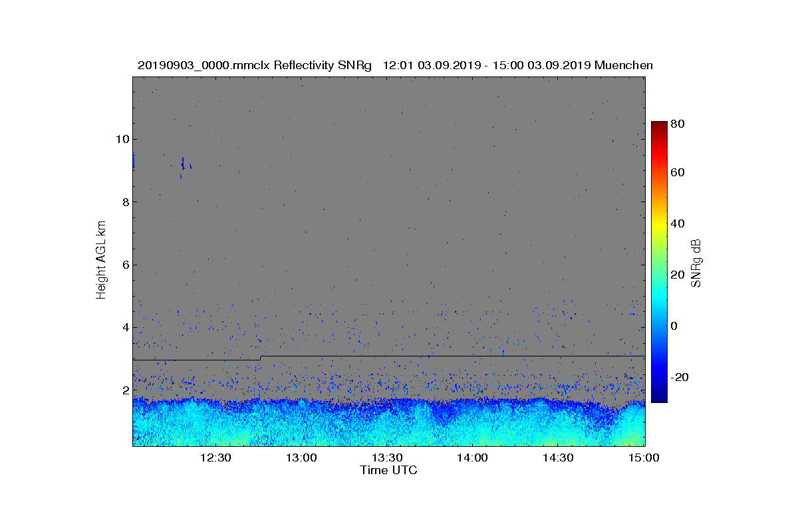Click the 12:30 time axis tick label
The width and height of the screenshot is (798, 532).
[x=215, y=458]
